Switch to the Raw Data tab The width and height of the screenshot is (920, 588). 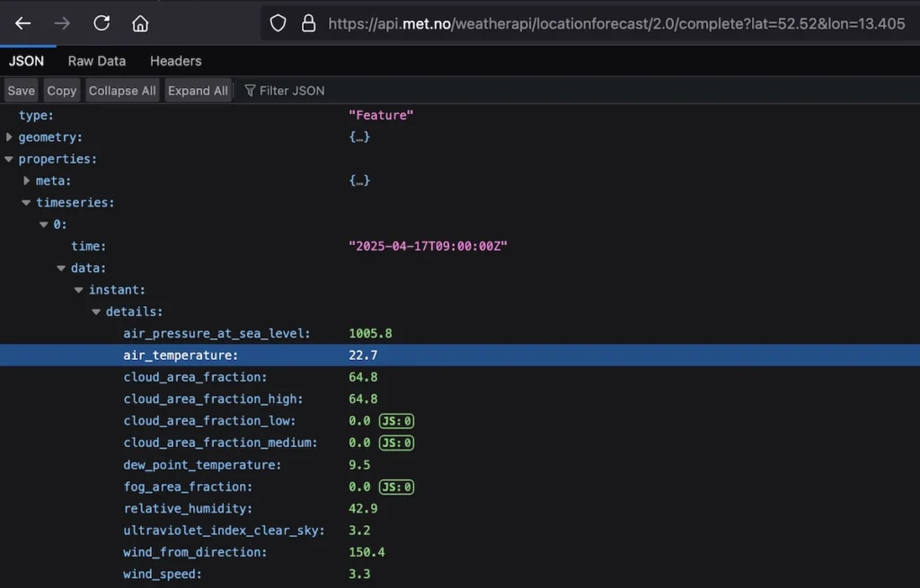pos(97,61)
